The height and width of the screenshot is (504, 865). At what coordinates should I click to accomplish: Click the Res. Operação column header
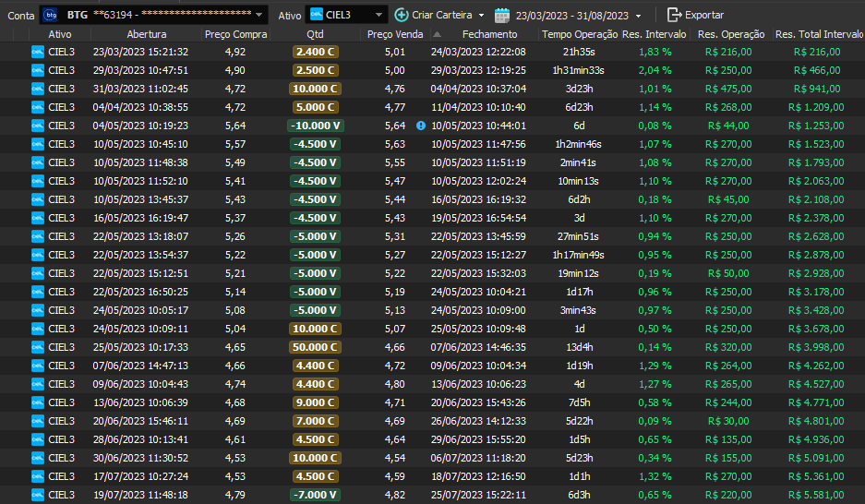732,34
